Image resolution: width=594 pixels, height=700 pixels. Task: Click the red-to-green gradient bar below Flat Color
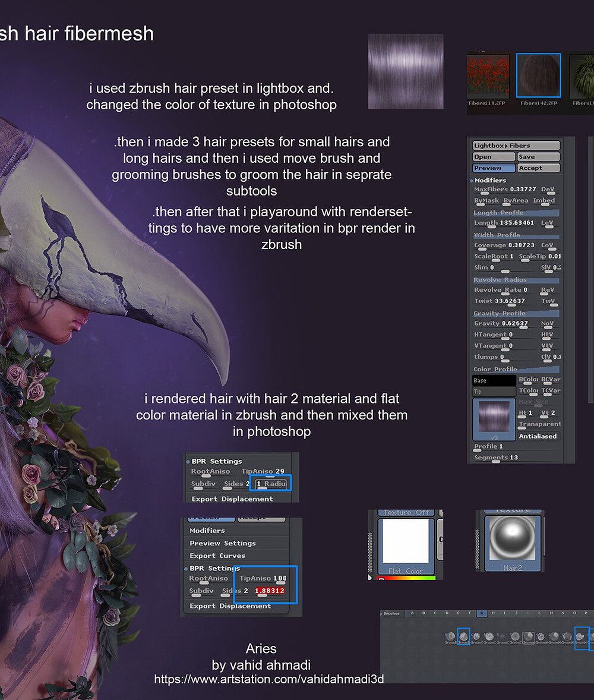[406, 578]
